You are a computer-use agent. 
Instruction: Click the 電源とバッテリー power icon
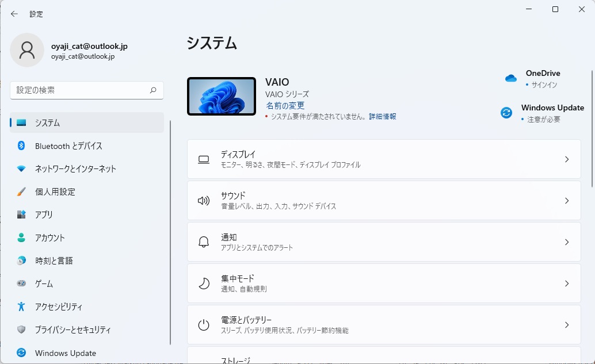coord(204,325)
